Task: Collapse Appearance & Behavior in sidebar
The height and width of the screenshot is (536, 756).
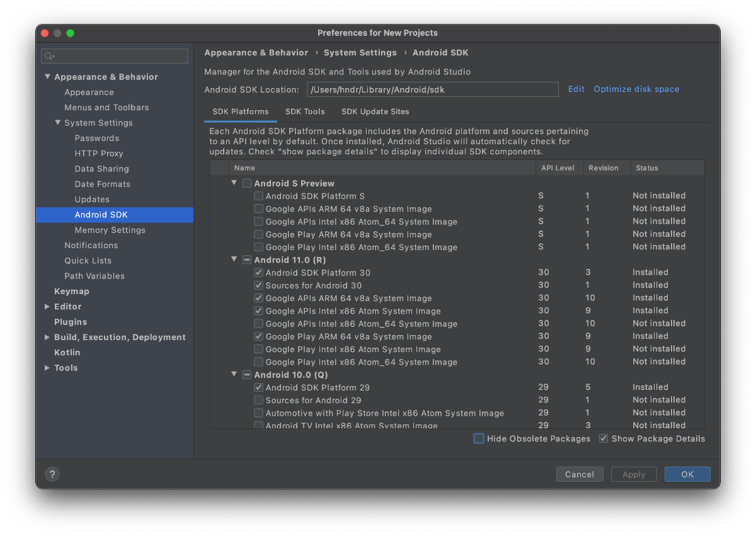Action: (x=47, y=76)
